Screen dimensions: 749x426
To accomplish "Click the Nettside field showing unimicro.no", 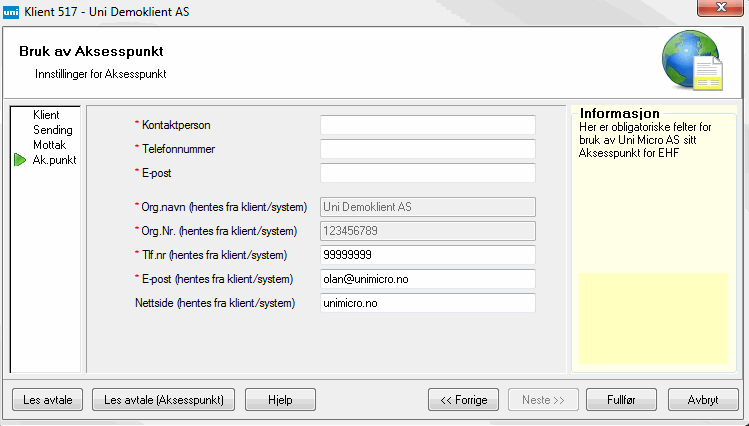I will coord(427,303).
